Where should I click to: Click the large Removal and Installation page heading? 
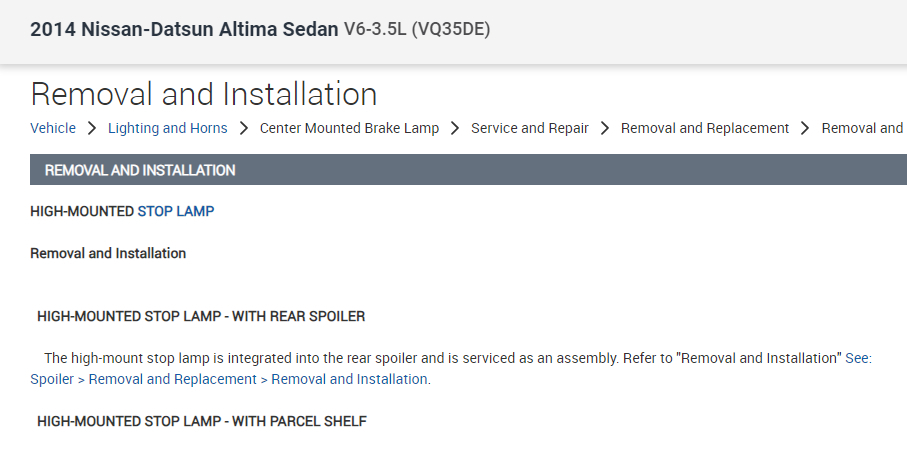204,94
